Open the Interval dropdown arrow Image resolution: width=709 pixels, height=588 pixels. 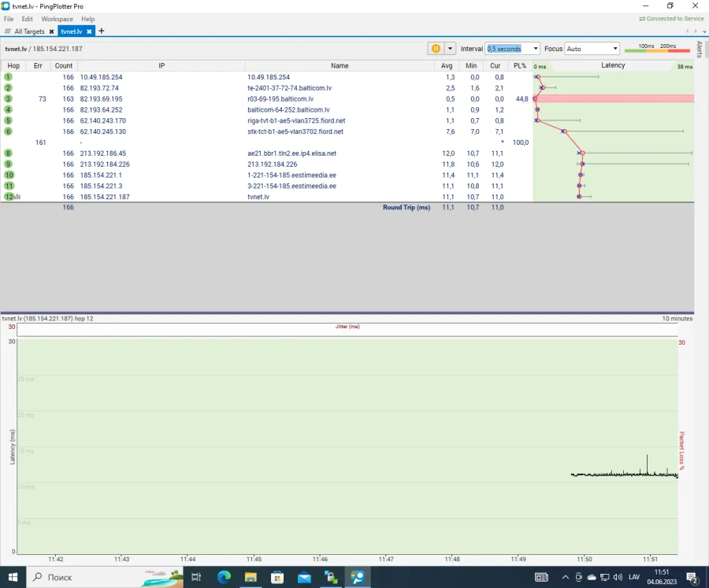[536, 48]
